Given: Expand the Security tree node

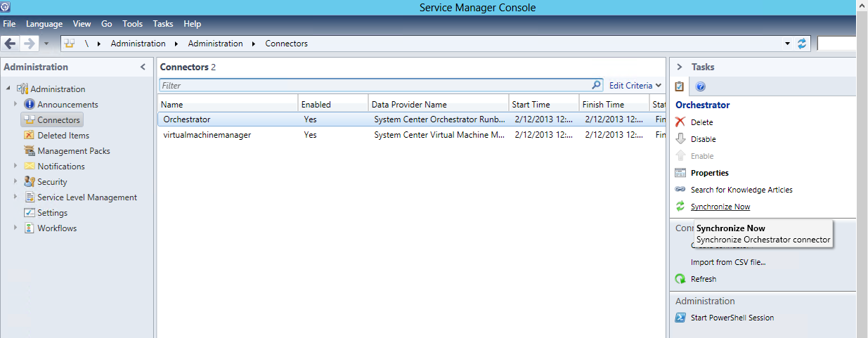Looking at the screenshot, I should pyautogui.click(x=15, y=181).
